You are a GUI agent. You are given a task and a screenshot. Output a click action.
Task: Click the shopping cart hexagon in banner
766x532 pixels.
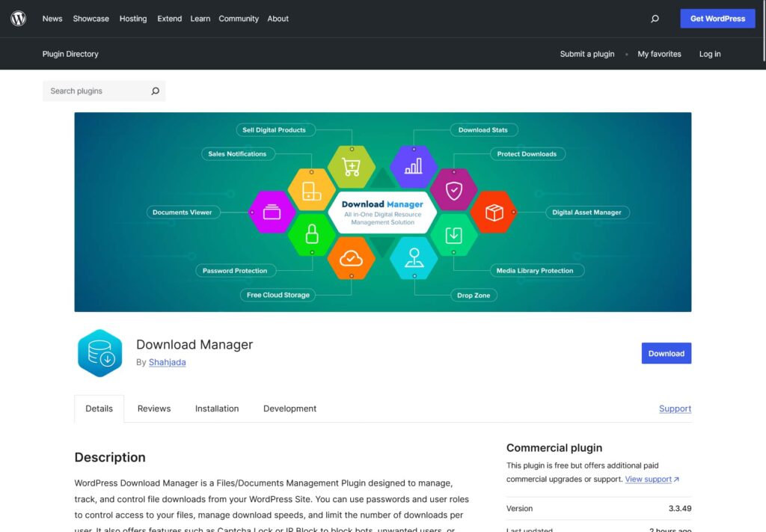click(351, 166)
